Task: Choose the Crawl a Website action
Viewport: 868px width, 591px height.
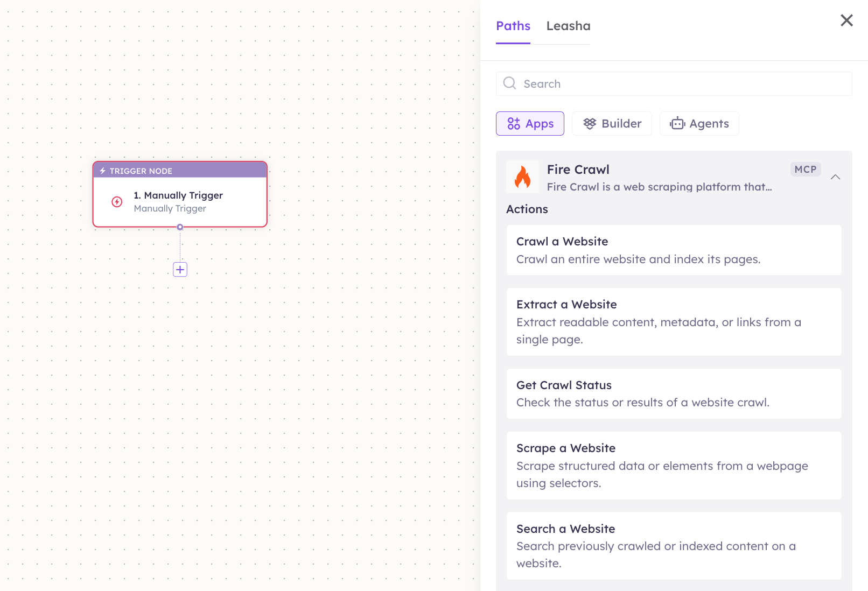Action: tap(674, 250)
